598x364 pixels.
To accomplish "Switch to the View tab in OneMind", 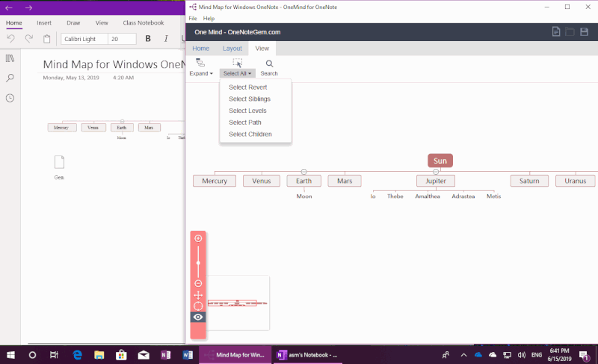I will coord(262,49).
